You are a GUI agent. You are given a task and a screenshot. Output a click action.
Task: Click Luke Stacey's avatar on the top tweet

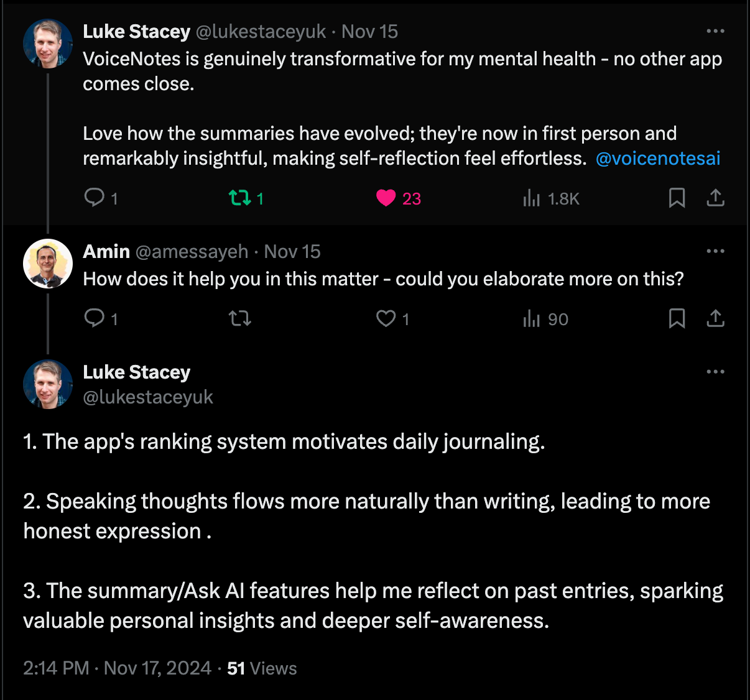pos(48,44)
